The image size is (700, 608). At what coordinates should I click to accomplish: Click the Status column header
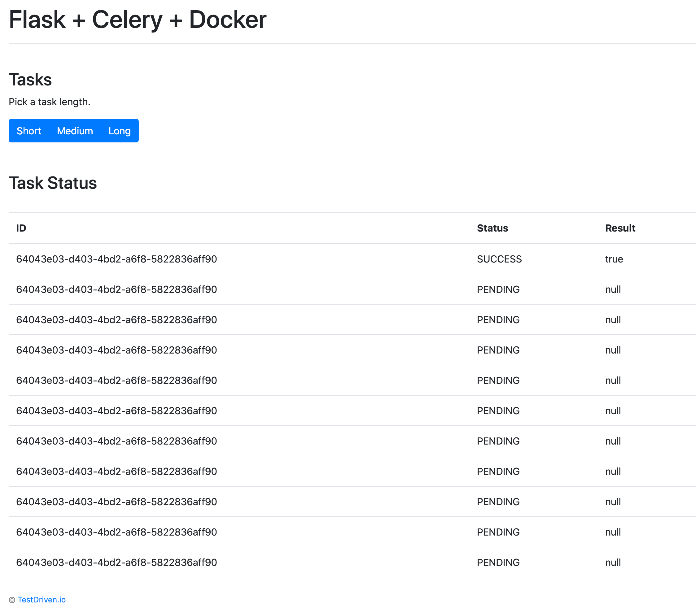492,228
